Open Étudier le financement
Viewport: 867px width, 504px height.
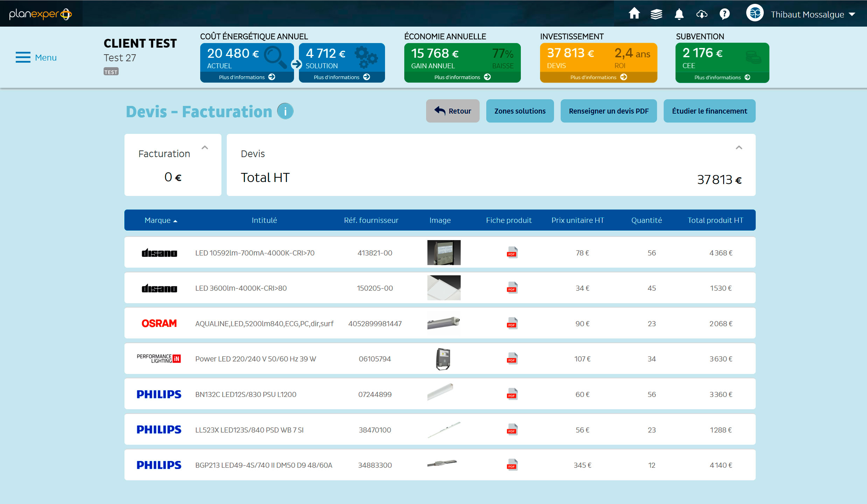(x=709, y=111)
